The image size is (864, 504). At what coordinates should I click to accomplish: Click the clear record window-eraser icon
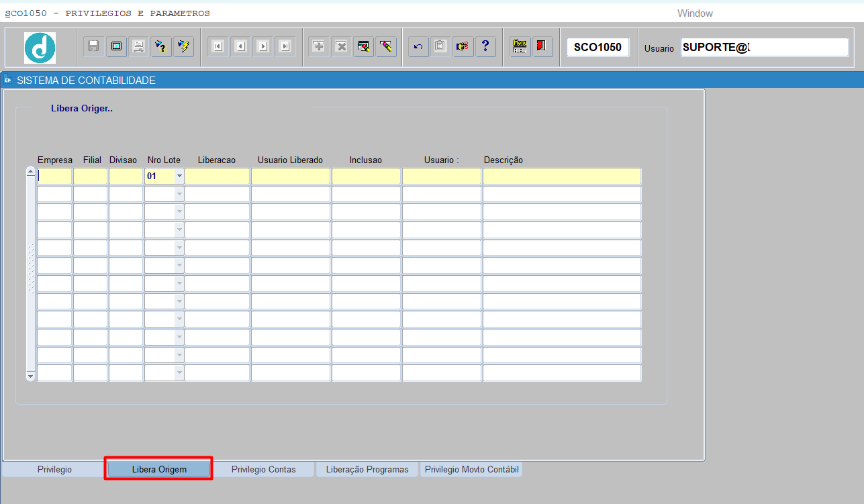point(363,46)
